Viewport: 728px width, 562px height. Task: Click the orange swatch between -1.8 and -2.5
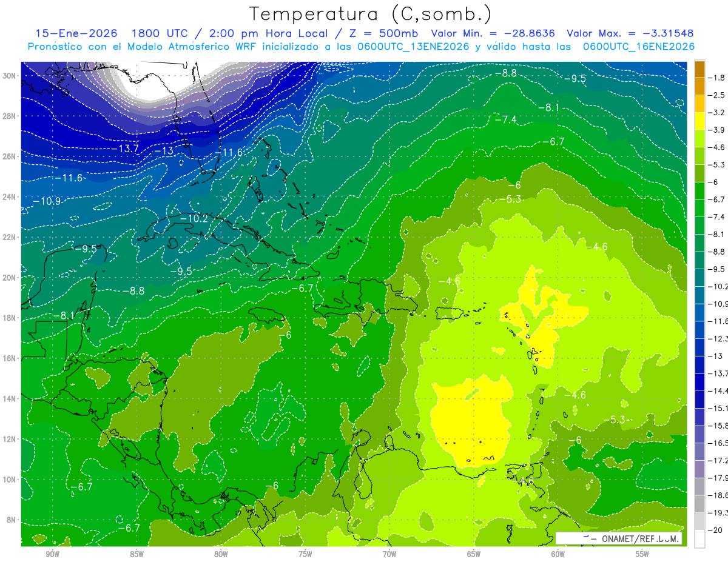(699, 86)
